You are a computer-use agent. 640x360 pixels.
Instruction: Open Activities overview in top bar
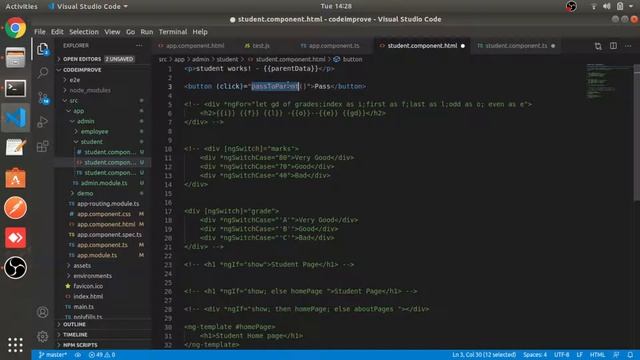pos(21,6)
